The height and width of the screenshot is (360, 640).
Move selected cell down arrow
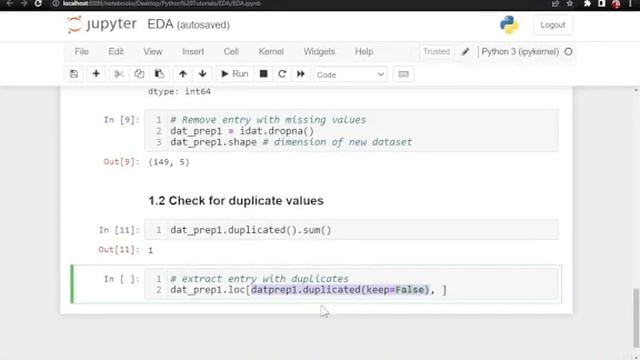coord(202,74)
